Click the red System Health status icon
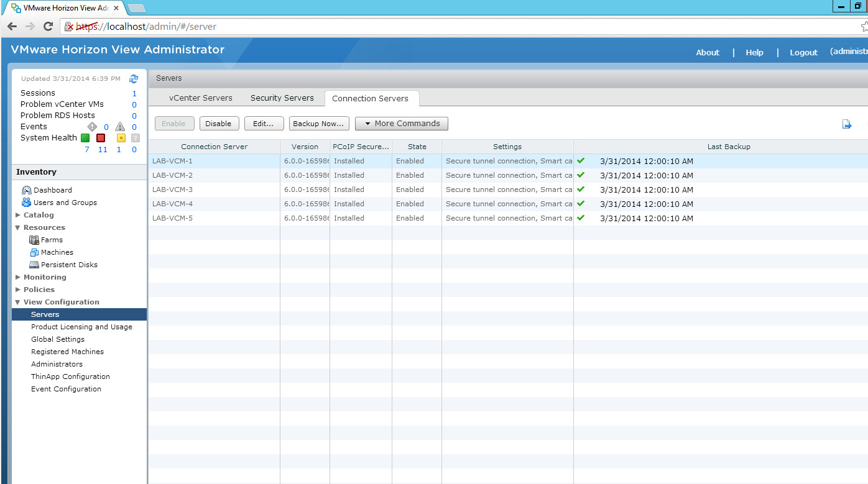This screenshot has height=484, width=868. (x=101, y=138)
